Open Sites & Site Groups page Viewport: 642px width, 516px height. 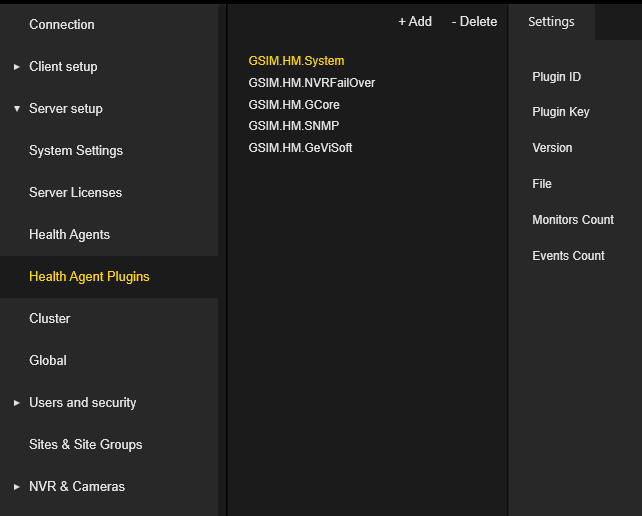(x=86, y=444)
